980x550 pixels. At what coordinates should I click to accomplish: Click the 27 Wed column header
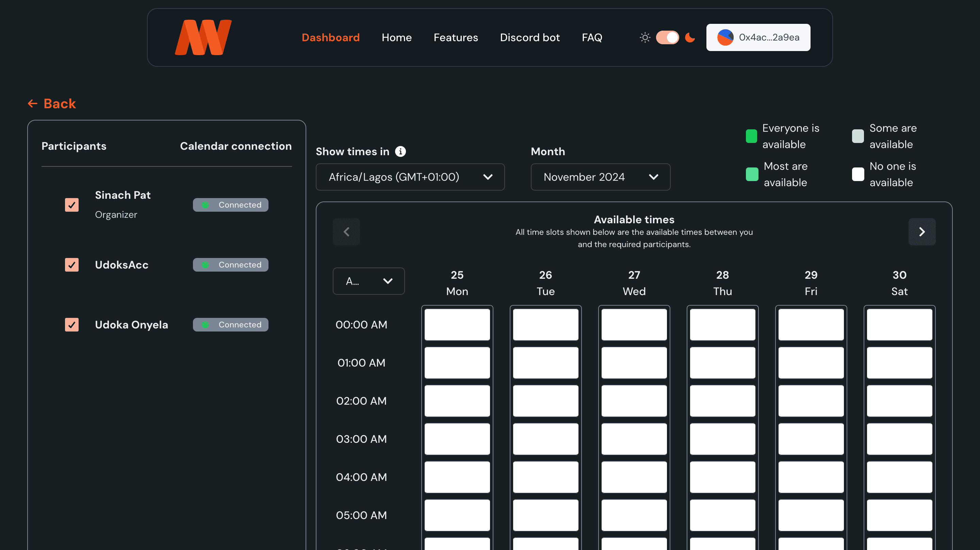(x=634, y=283)
